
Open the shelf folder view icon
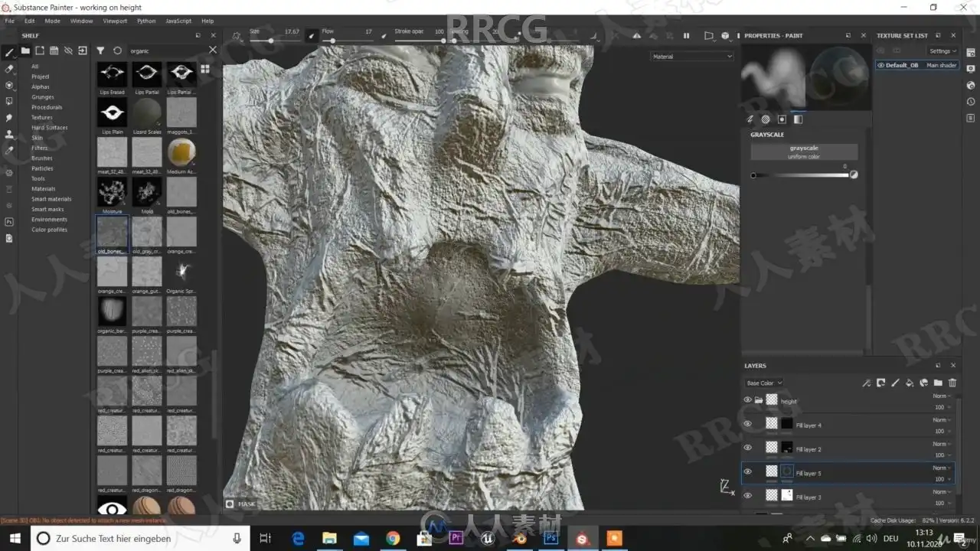25,51
